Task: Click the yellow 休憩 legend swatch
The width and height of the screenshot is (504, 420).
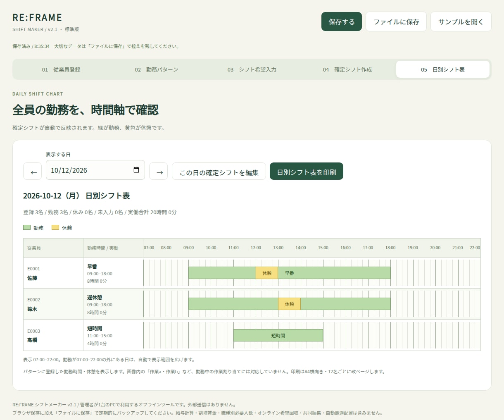Action: pos(55,227)
